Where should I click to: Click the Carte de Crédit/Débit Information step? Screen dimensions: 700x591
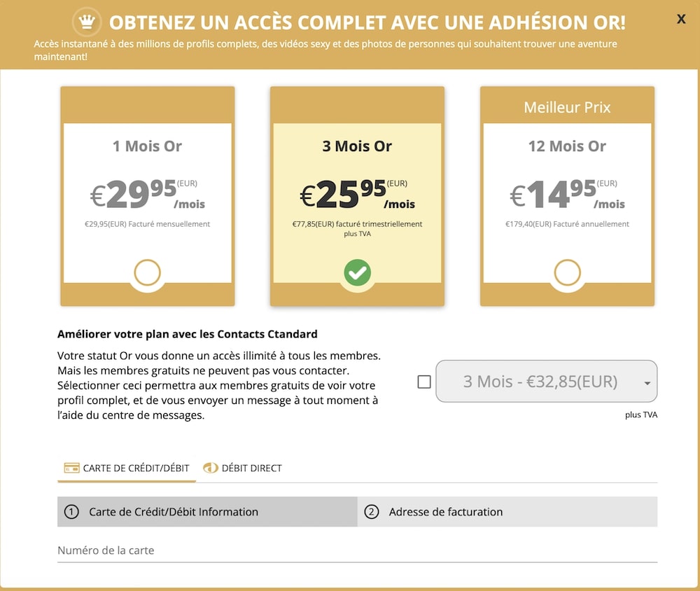173,512
